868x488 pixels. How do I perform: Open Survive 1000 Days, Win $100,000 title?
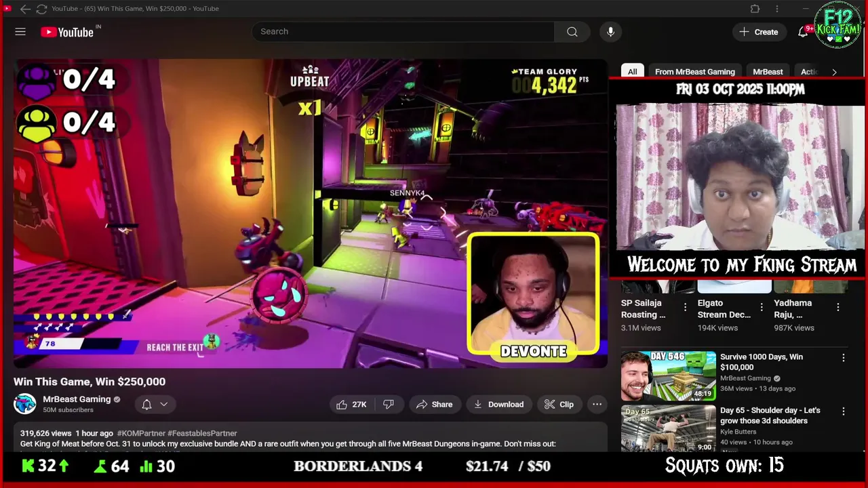pos(762,362)
